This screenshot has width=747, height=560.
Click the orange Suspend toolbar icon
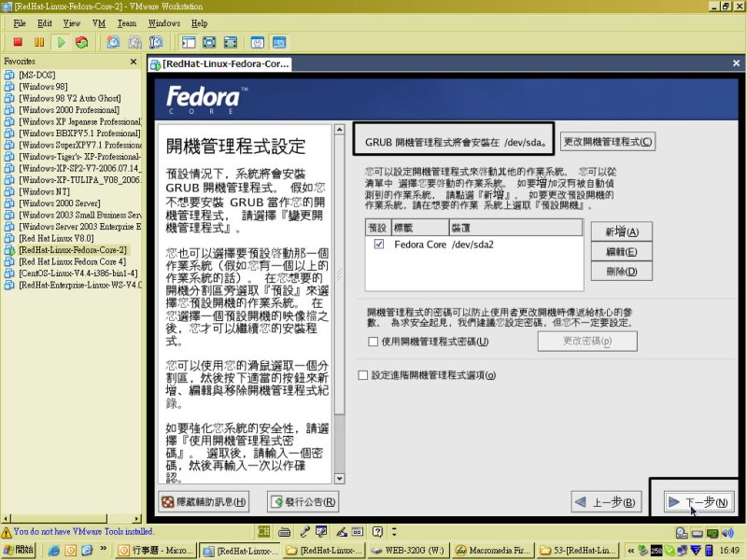point(39,42)
